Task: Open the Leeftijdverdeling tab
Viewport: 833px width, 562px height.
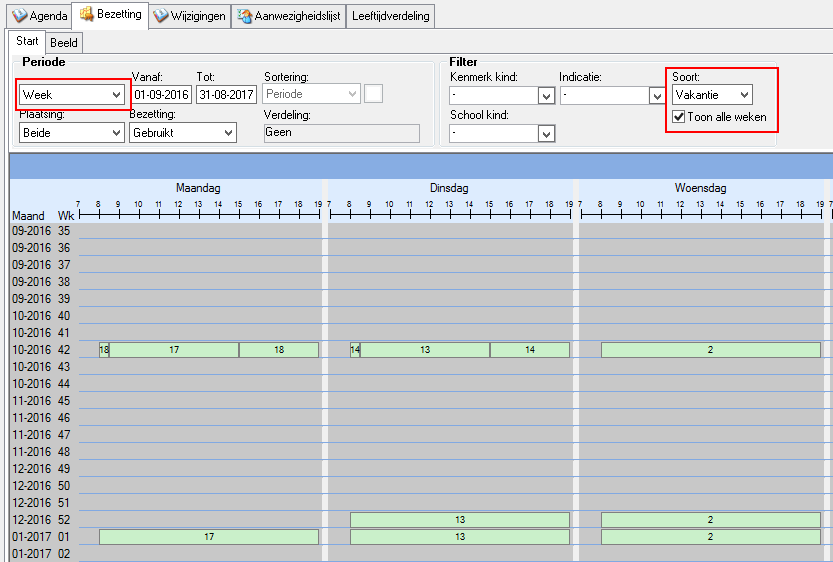Action: coord(391,16)
